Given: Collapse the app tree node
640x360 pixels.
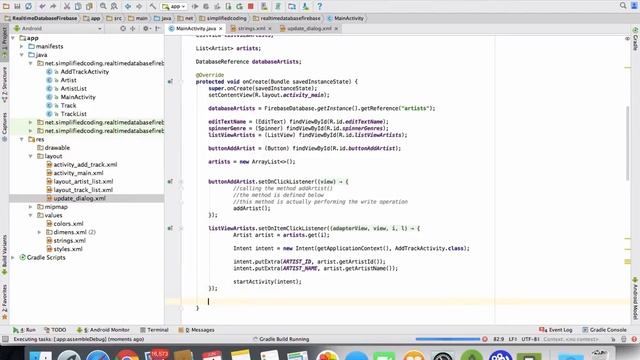Looking at the screenshot, I should tap(13, 38).
